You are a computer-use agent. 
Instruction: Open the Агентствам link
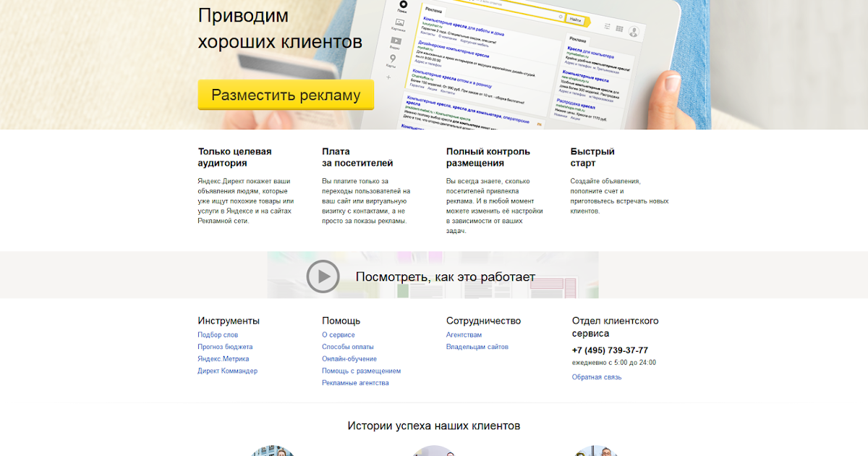click(x=464, y=335)
